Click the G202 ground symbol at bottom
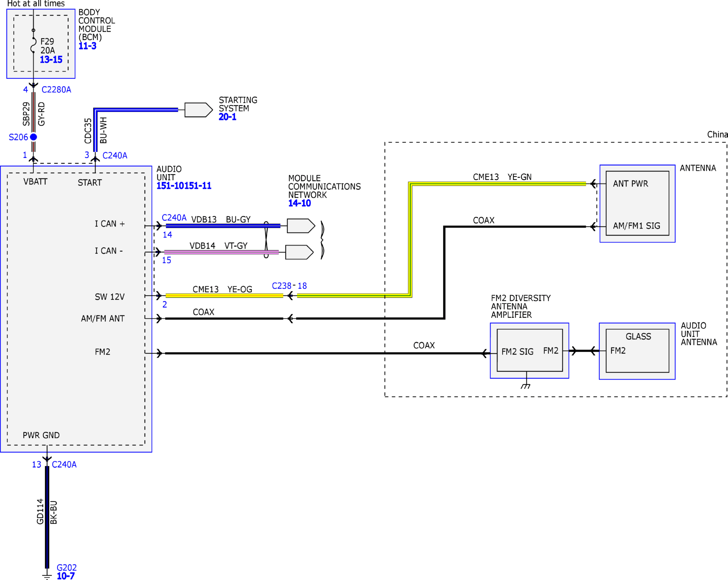The width and height of the screenshot is (728, 580). 47,576
